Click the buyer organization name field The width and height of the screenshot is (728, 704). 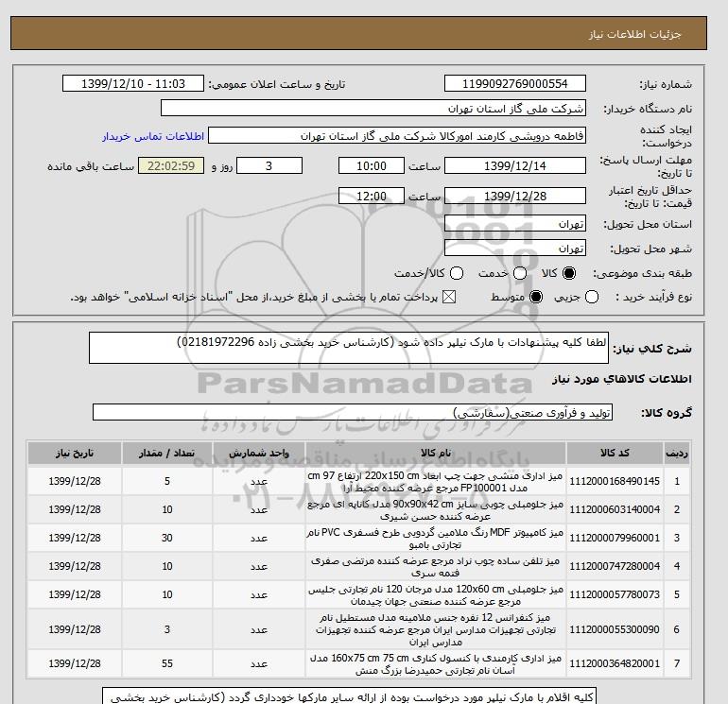373,108
